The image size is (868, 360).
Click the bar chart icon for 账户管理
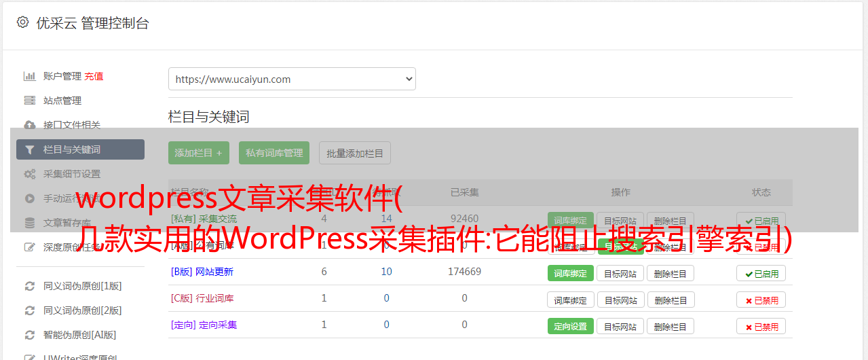pyautogui.click(x=29, y=76)
